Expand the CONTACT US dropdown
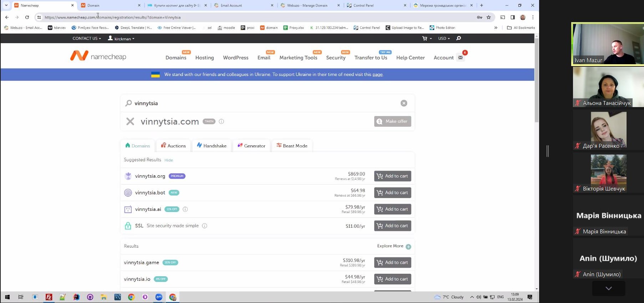This screenshot has width=644, height=303. pyautogui.click(x=86, y=39)
